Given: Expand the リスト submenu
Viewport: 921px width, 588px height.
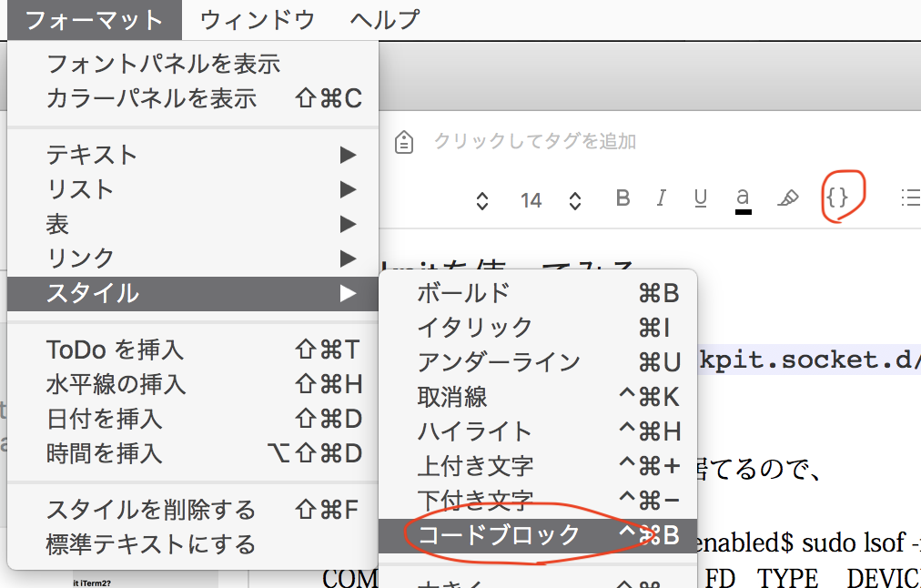Looking at the screenshot, I should click(x=193, y=189).
